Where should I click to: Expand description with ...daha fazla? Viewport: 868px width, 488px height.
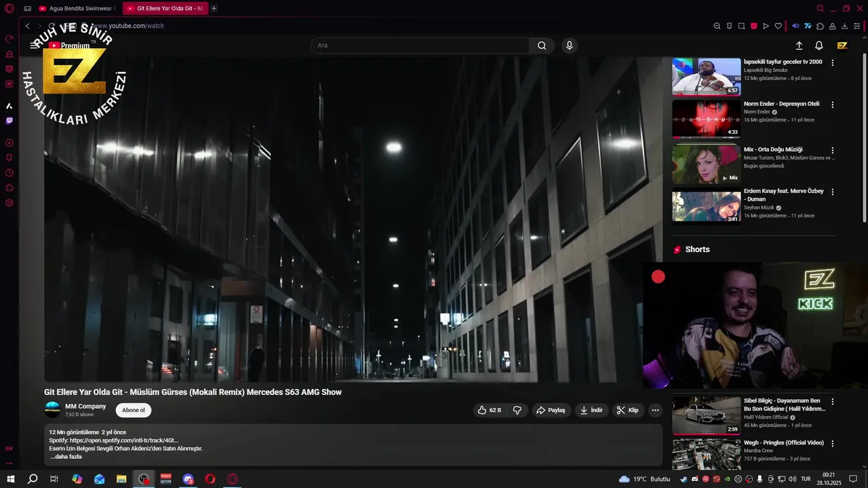(66, 457)
